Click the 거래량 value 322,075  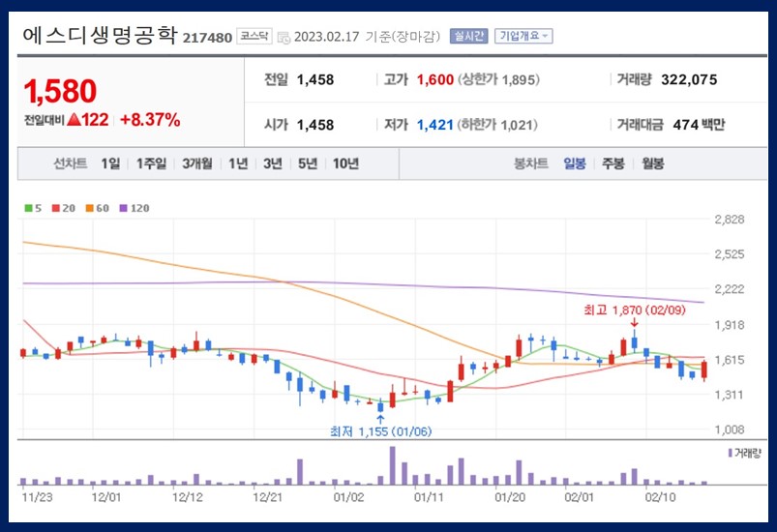[689, 79]
